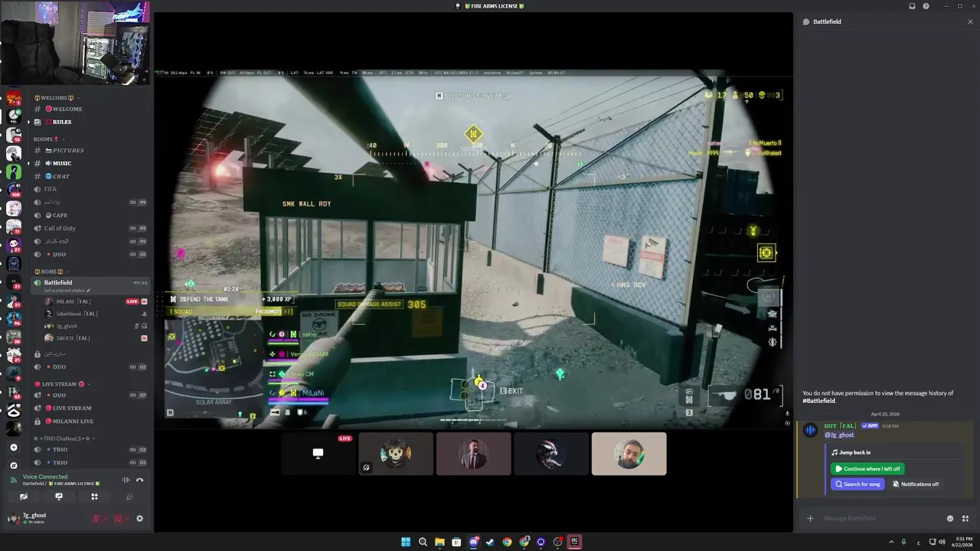
Task: Open BOT [FAL] avatar profile
Action: (x=810, y=430)
